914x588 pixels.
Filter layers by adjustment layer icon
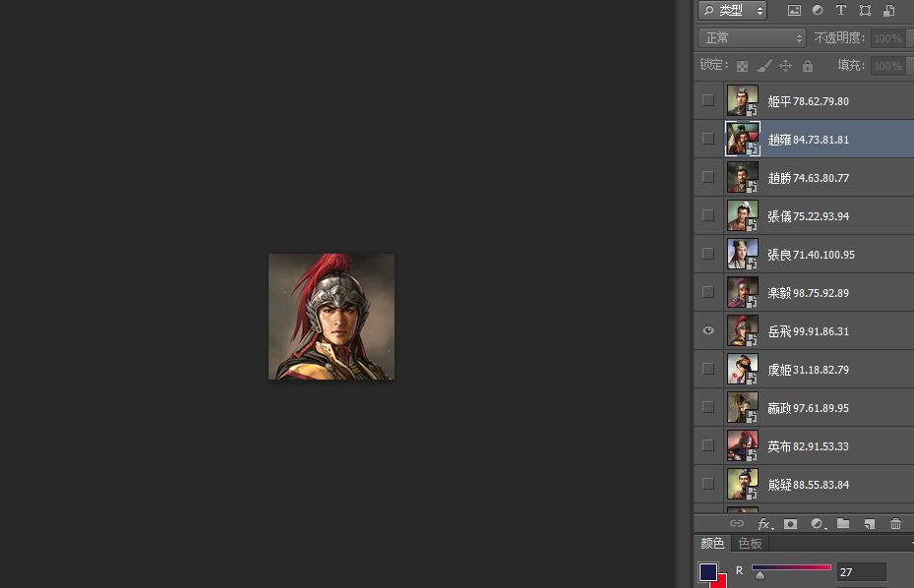[x=818, y=10]
